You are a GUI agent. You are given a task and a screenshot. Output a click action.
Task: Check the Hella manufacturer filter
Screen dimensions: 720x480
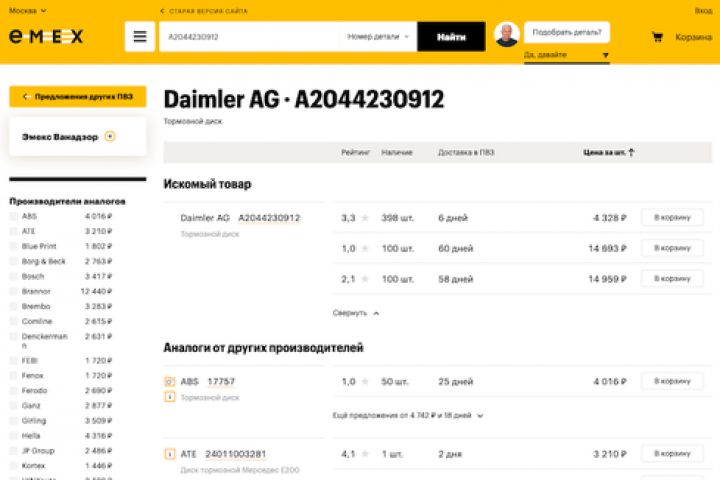14,435
